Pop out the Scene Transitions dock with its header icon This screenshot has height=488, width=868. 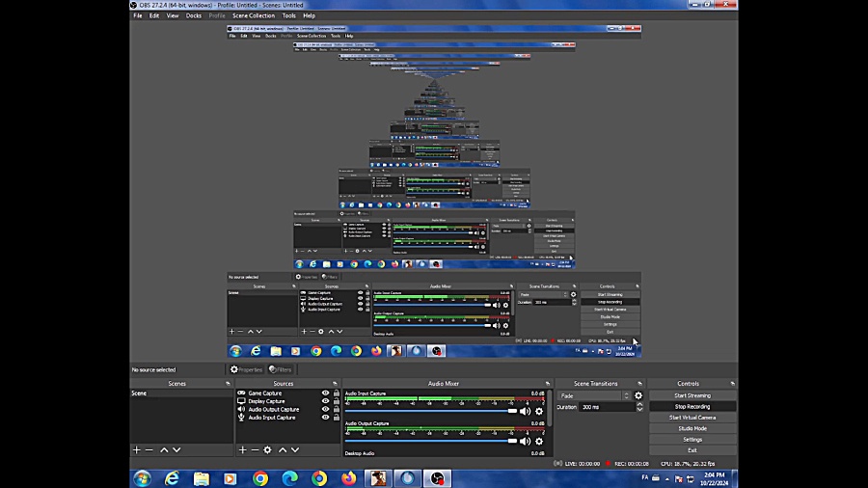coord(640,384)
